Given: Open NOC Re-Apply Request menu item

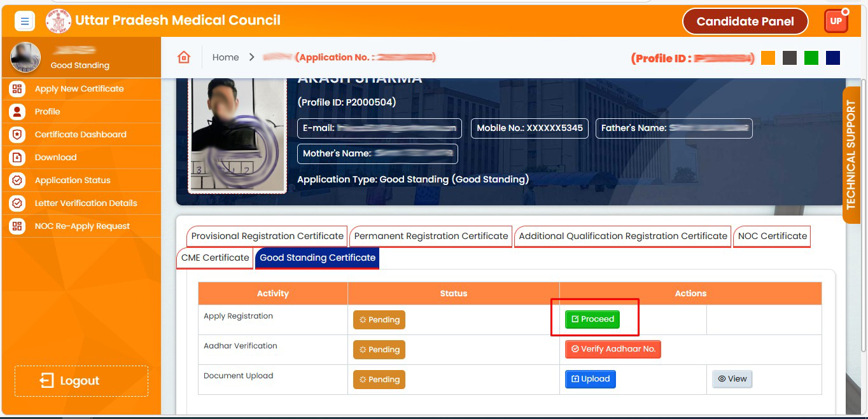Looking at the screenshot, I should click(x=81, y=226).
